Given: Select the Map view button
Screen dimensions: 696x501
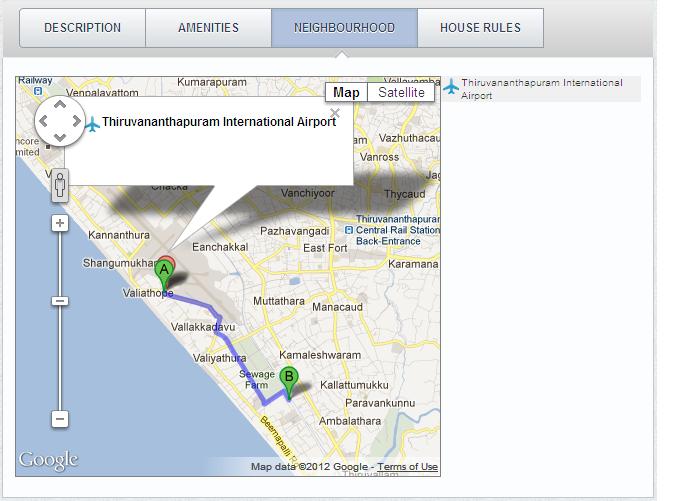Looking at the screenshot, I should (346, 92).
